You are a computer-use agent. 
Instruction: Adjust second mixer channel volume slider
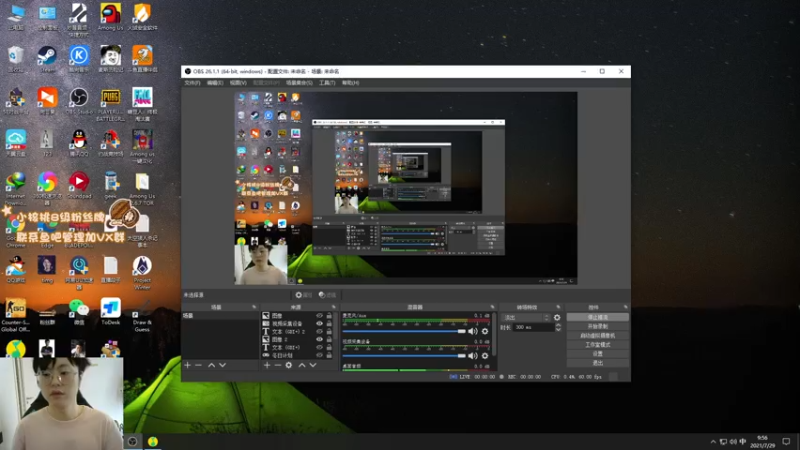[x=404, y=356]
